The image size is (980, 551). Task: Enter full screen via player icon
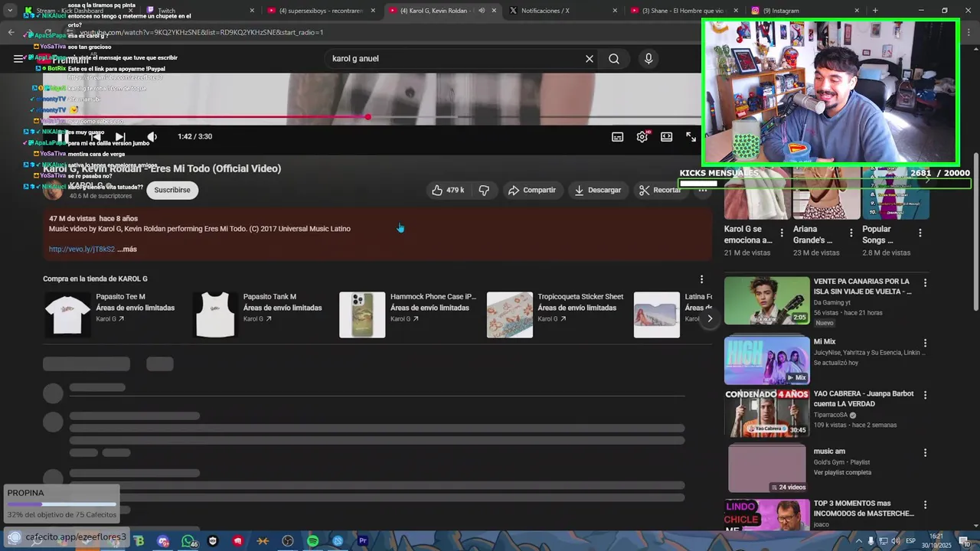tap(691, 137)
